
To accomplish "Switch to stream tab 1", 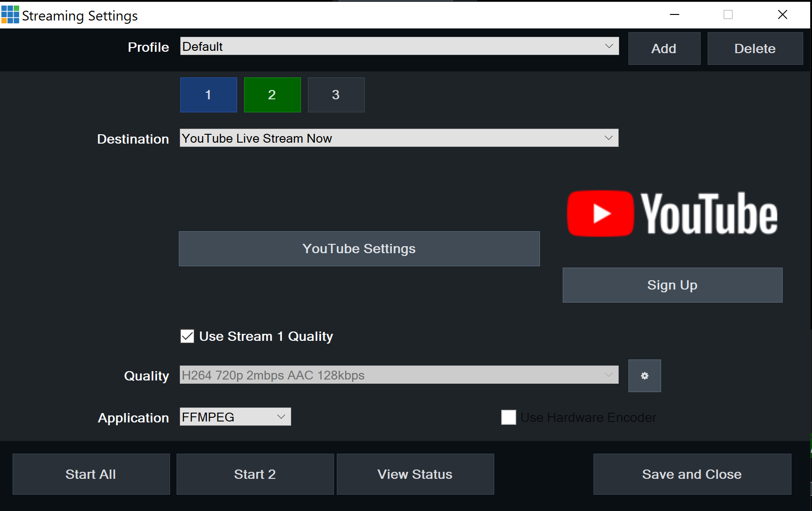I will click(x=208, y=95).
